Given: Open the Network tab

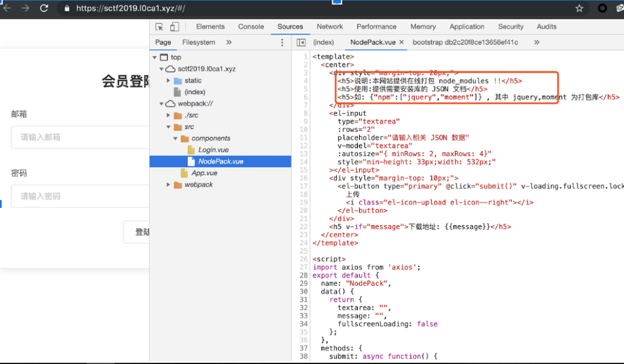Looking at the screenshot, I should click(x=329, y=27).
